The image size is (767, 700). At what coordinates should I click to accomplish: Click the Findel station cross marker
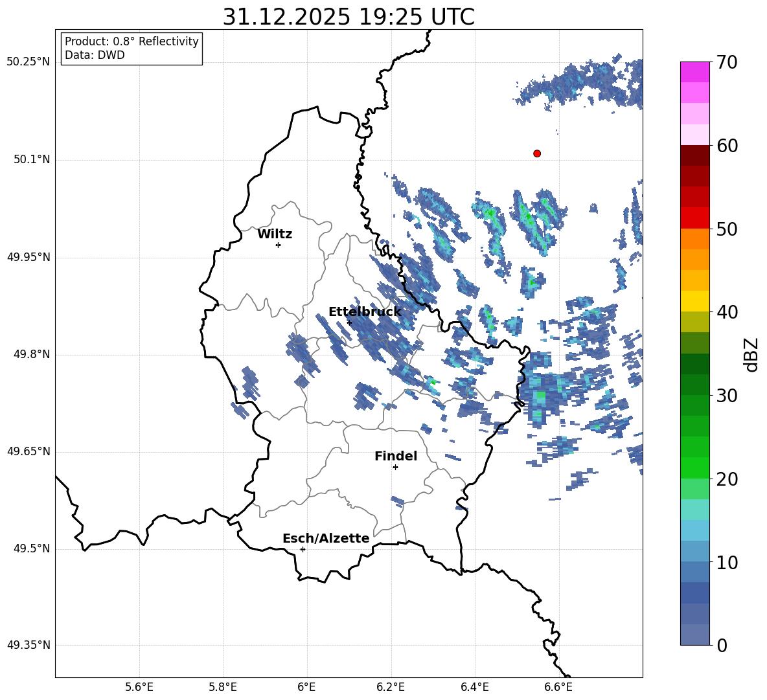pos(395,468)
